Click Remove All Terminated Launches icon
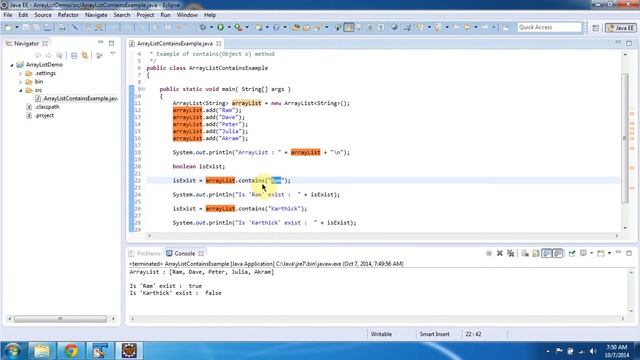640x360 pixels. 511,253
